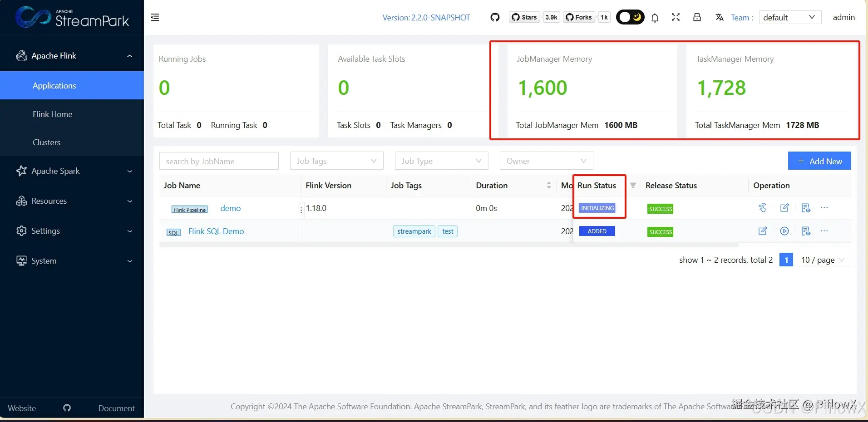This screenshot has width=868, height=422.
Task: Go to page 1
Action: (x=786, y=260)
